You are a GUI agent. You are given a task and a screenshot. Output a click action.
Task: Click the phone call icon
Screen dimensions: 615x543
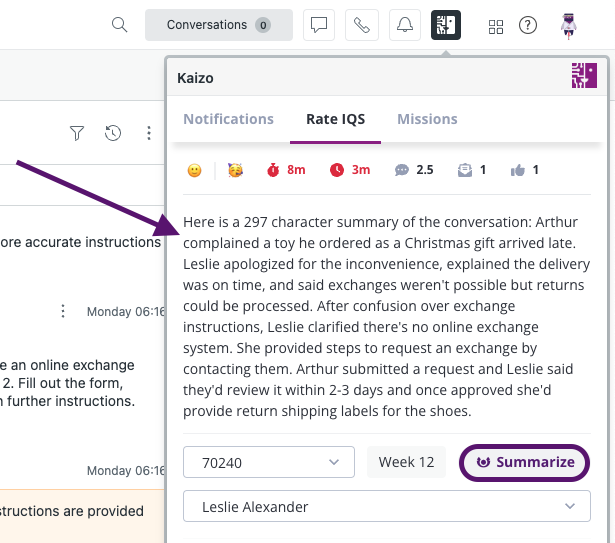click(x=362, y=25)
